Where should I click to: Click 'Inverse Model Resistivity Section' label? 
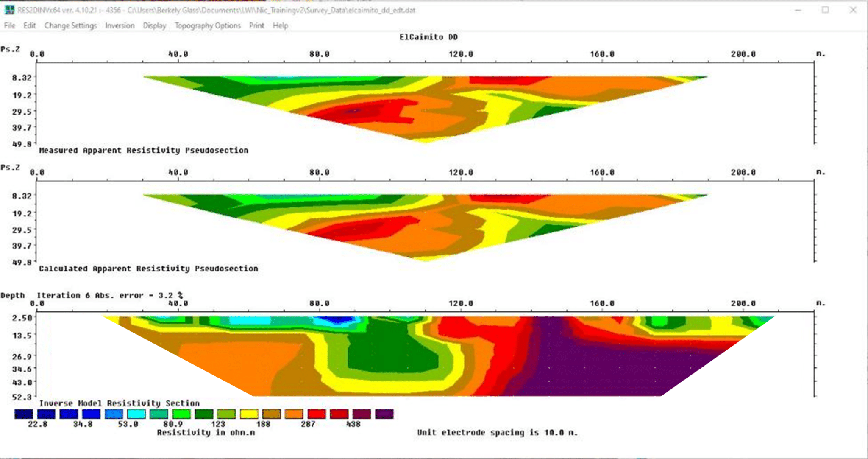(119, 403)
